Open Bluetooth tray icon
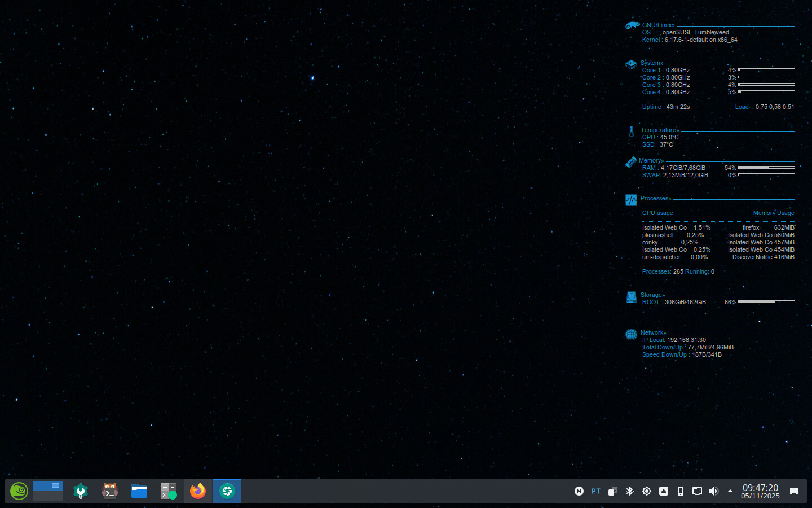Viewport: 812px width, 508px height. coord(630,491)
